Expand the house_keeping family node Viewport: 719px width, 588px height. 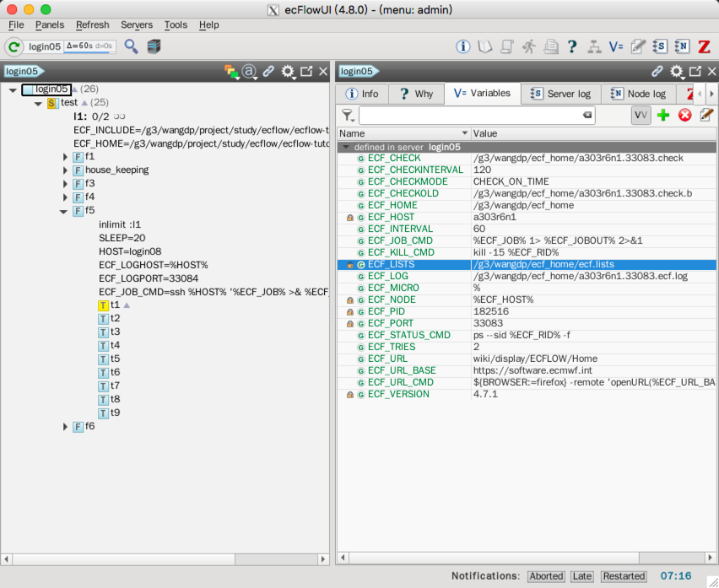tap(66, 170)
